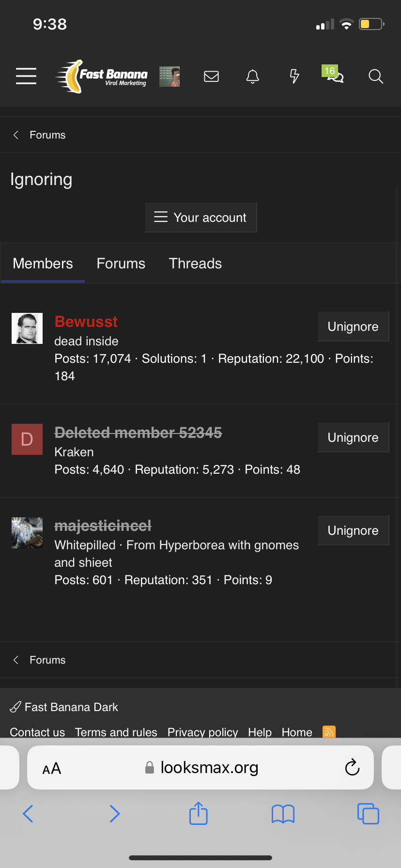Open the inbox envelope icon
Screen dimensions: 401x868
[211, 76]
